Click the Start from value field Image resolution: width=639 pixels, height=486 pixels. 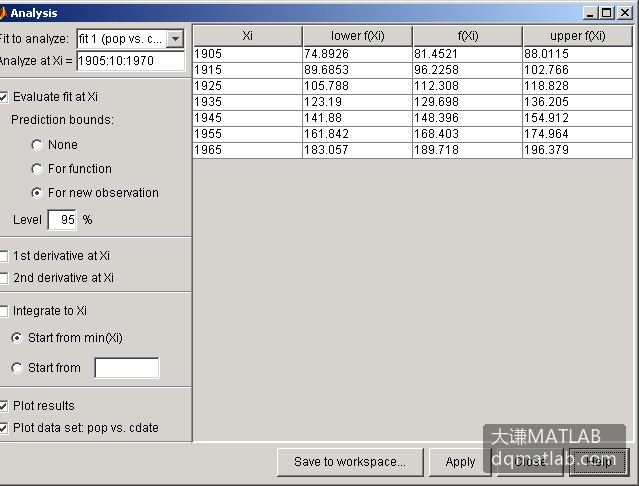(x=127, y=368)
